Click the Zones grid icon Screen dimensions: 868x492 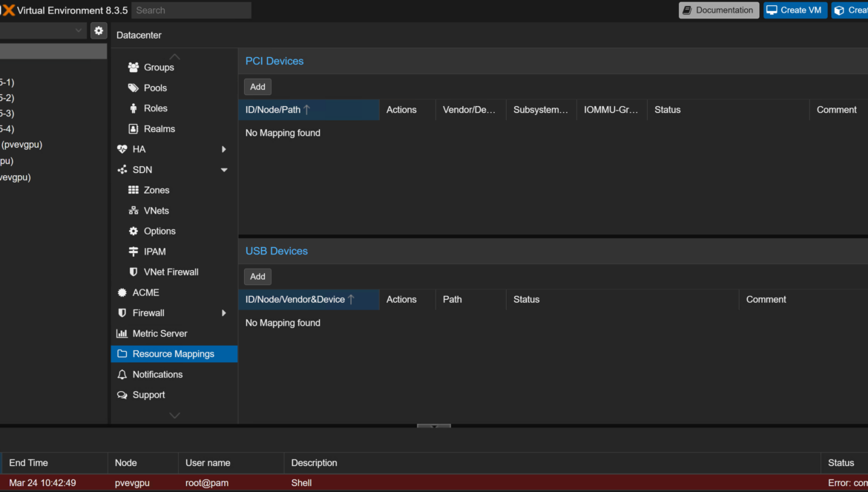[134, 191]
